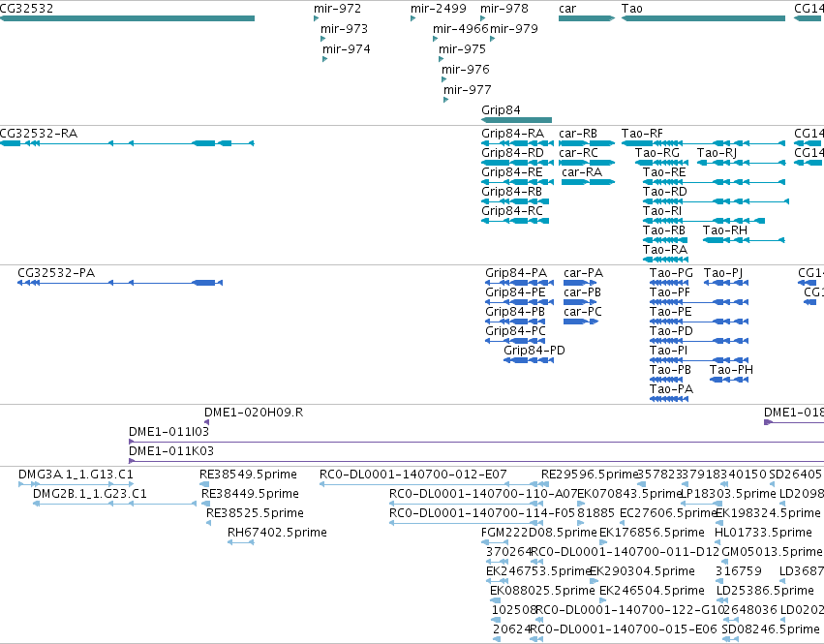Click the Tao-RI transcript label

[662, 211]
